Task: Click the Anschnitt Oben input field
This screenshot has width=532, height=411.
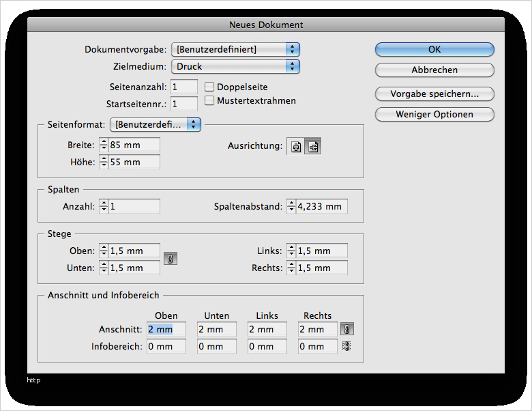Action: (166, 329)
